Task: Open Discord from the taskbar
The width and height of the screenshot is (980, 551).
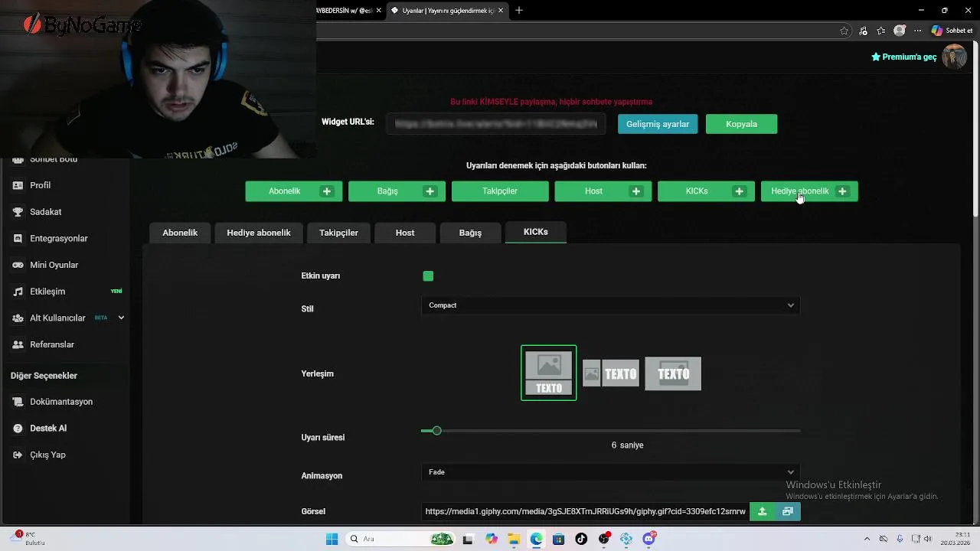Action: click(x=649, y=539)
